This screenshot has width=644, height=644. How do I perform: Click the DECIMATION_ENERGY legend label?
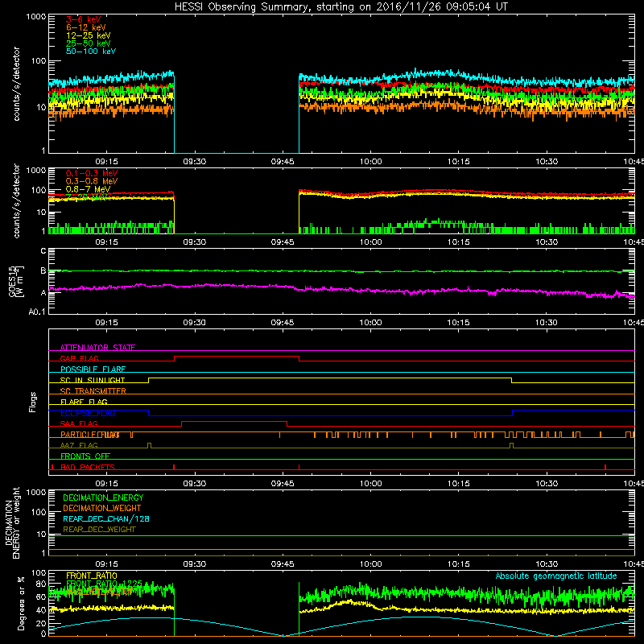[x=103, y=497]
